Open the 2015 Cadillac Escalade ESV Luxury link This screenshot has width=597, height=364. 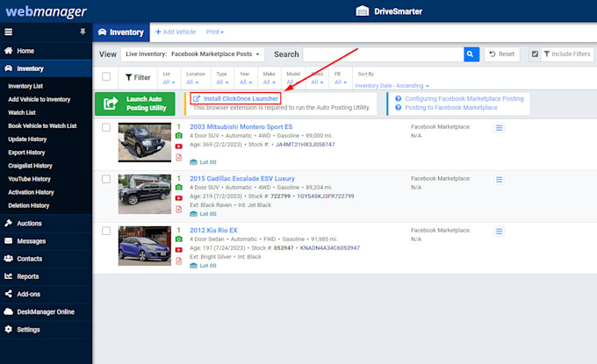tap(242, 178)
